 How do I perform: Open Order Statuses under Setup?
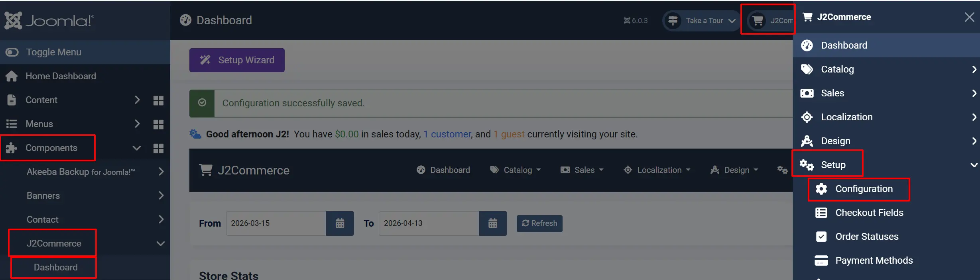(x=867, y=237)
